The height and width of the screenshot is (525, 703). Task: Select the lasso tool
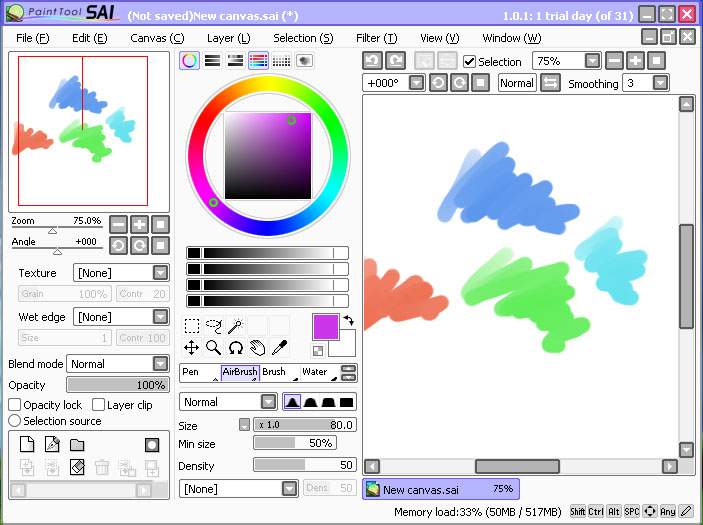(x=213, y=326)
